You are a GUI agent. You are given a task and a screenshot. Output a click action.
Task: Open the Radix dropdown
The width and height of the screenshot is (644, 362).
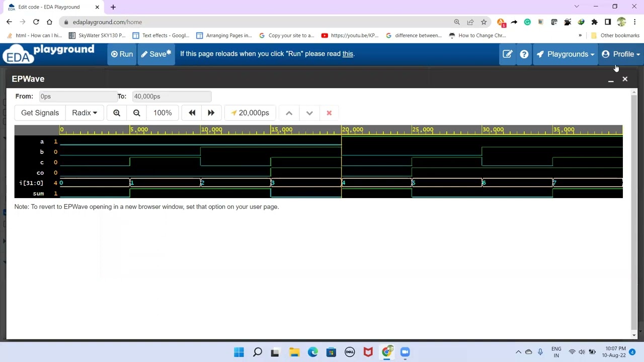coord(84,113)
